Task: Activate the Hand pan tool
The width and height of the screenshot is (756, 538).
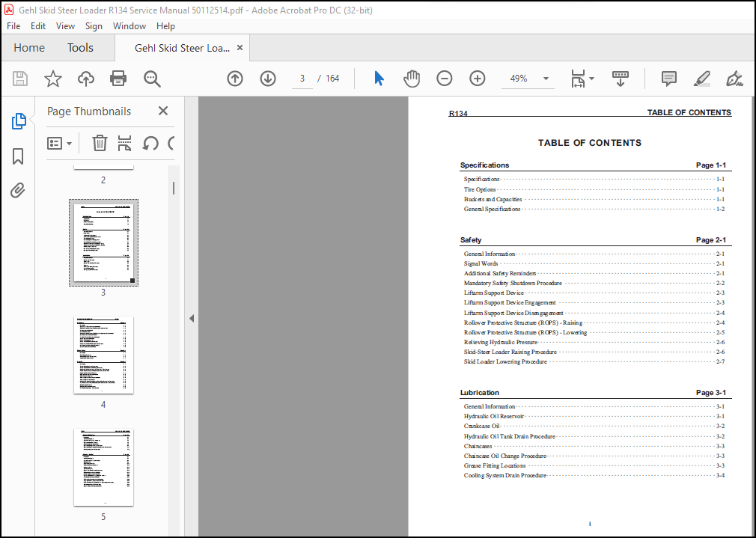Action: (x=411, y=79)
